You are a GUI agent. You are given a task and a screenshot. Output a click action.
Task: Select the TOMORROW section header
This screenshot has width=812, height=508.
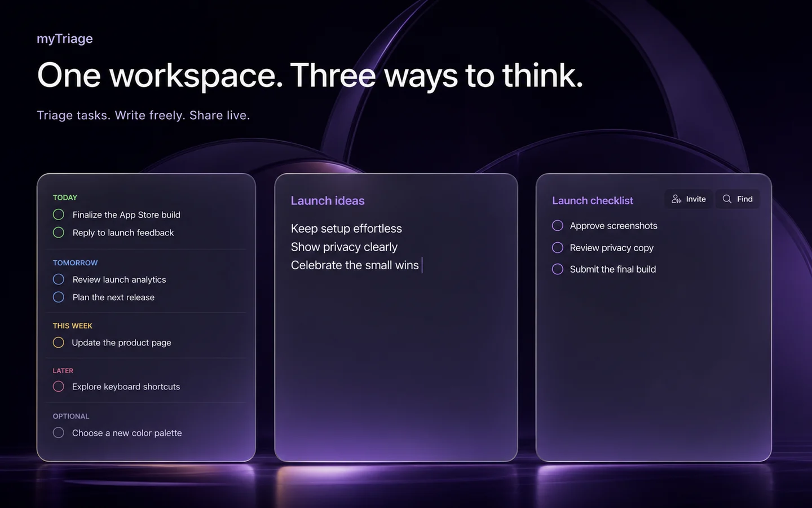[x=75, y=263]
